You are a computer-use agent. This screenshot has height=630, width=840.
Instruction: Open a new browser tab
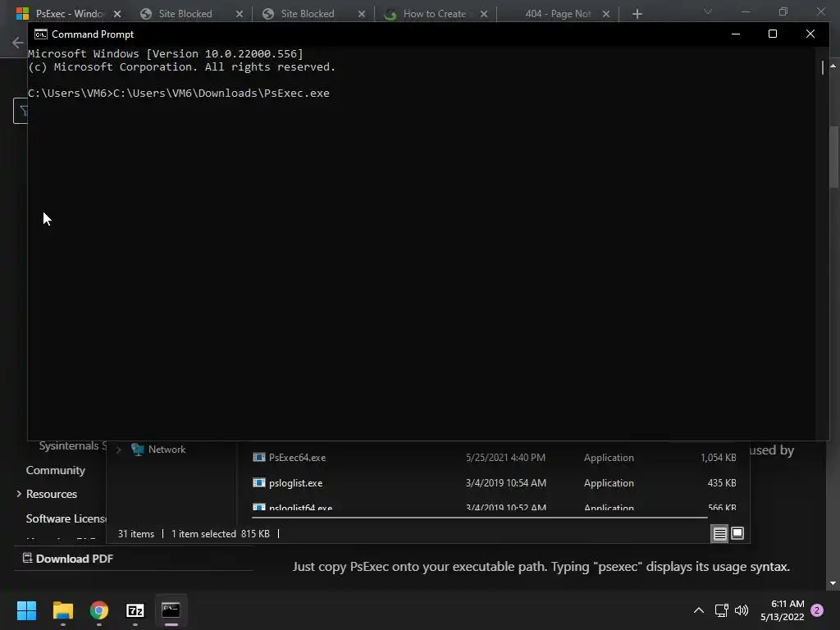coord(637,14)
